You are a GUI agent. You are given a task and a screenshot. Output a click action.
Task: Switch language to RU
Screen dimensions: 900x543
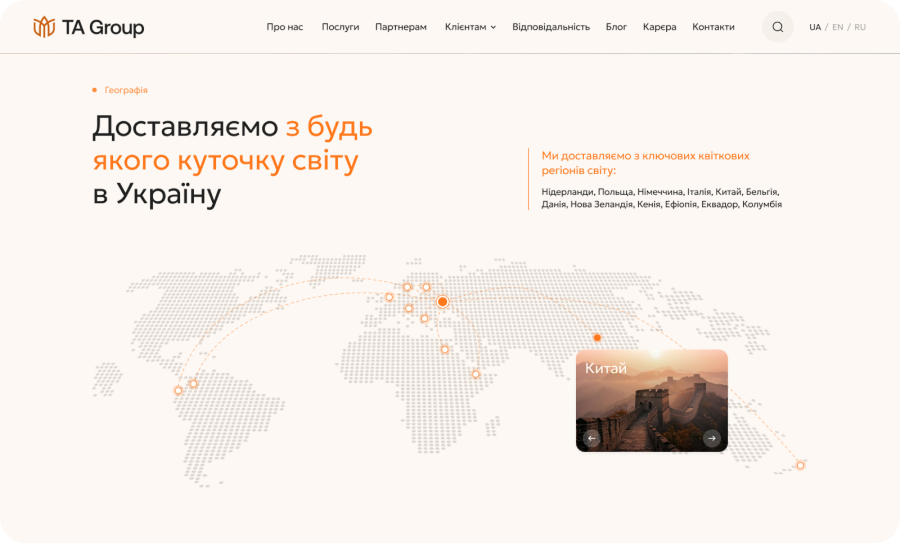860,27
